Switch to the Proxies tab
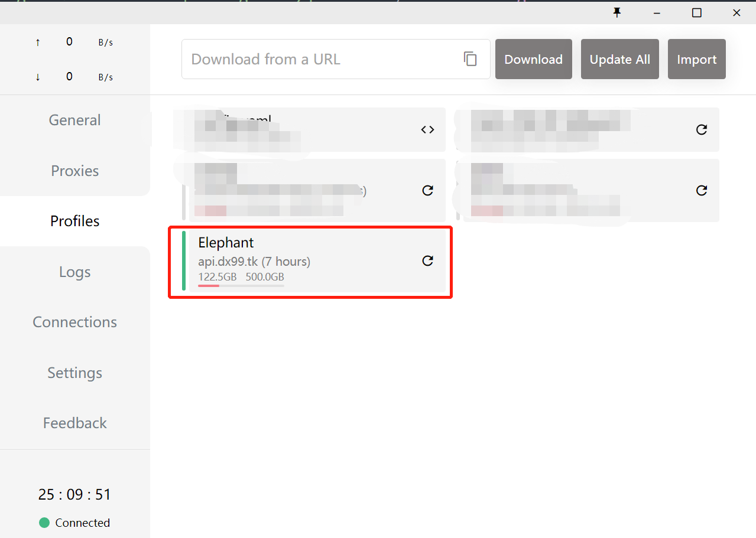 pos(74,171)
